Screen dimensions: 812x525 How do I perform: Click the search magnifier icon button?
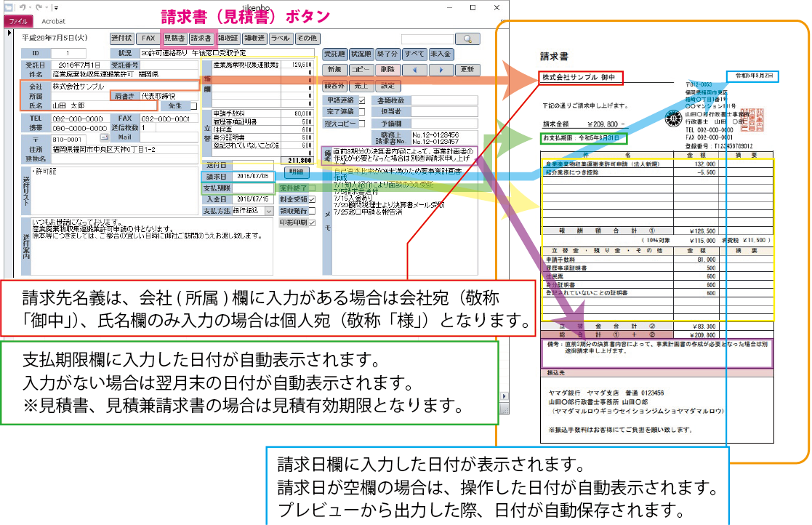coord(467,38)
